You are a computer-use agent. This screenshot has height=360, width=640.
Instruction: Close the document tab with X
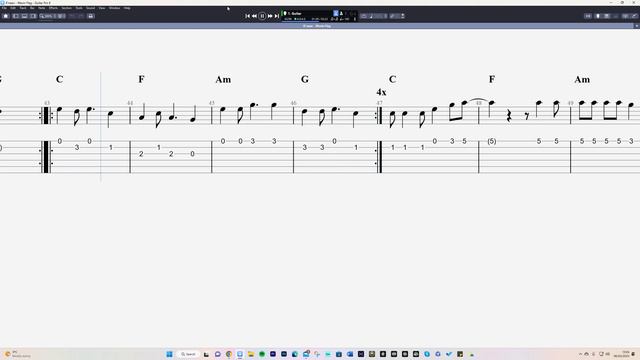[x=636, y=26]
